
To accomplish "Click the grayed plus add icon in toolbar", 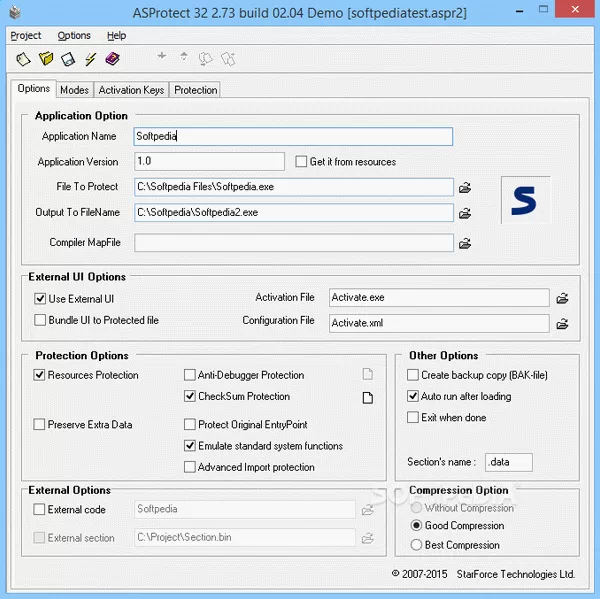I will coord(162,56).
